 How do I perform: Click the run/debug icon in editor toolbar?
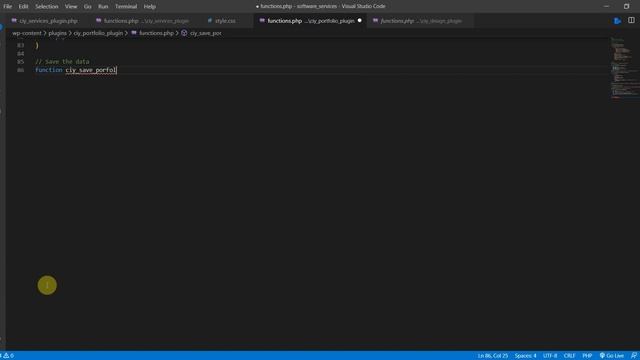pyautogui.click(x=617, y=20)
